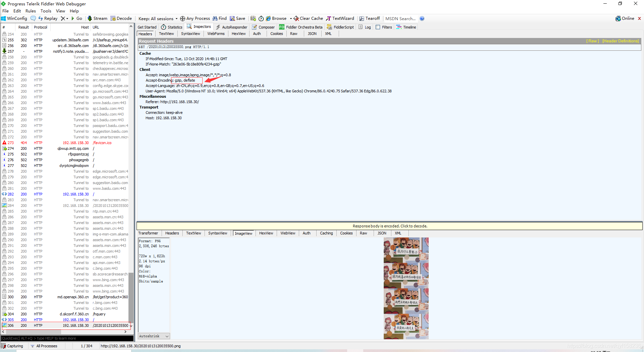The width and height of the screenshot is (644, 352).
Task: Switch to the Timeline tab
Action: (406, 27)
